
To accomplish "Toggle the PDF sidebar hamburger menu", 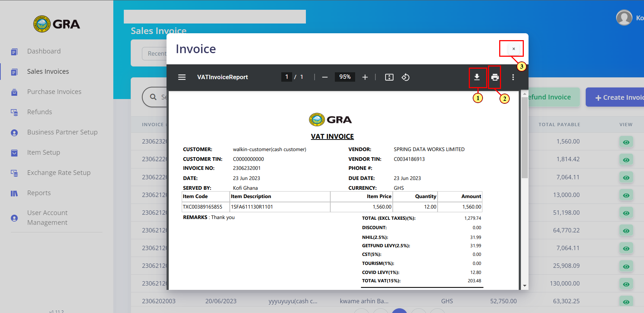I will click(182, 77).
